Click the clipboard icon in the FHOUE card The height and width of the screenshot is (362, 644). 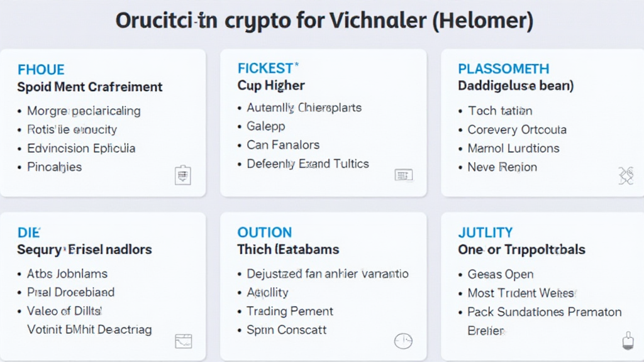[x=182, y=175]
